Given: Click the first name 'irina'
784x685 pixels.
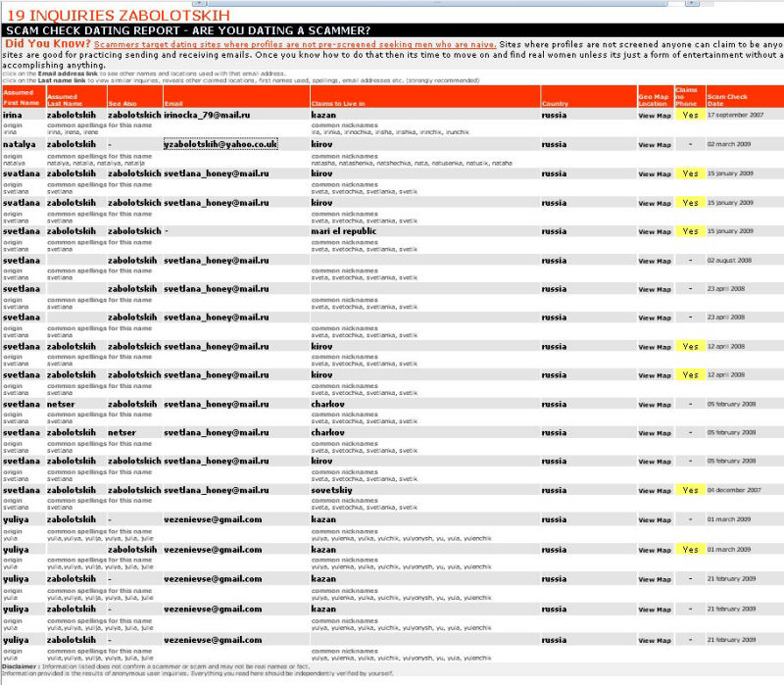Looking at the screenshot, I should [12, 115].
